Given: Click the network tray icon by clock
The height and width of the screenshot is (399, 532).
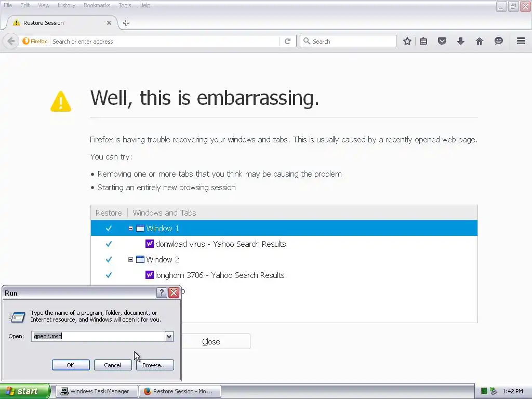Looking at the screenshot, I should [x=494, y=391].
